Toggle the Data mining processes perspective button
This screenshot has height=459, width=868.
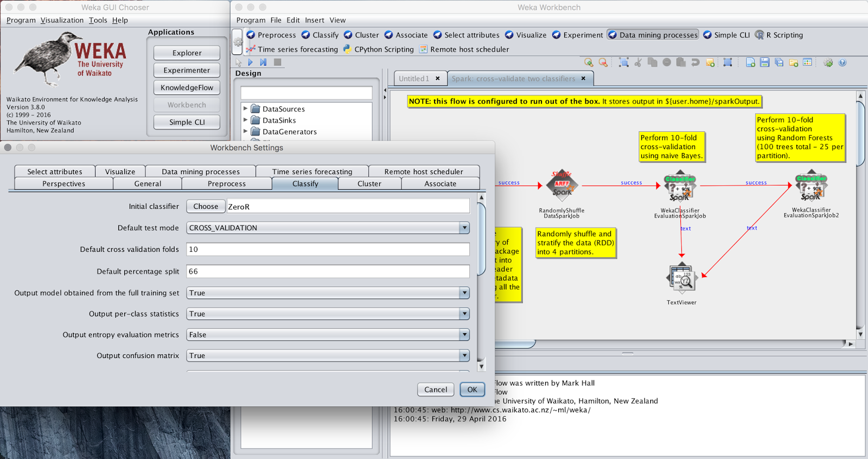[x=653, y=35]
